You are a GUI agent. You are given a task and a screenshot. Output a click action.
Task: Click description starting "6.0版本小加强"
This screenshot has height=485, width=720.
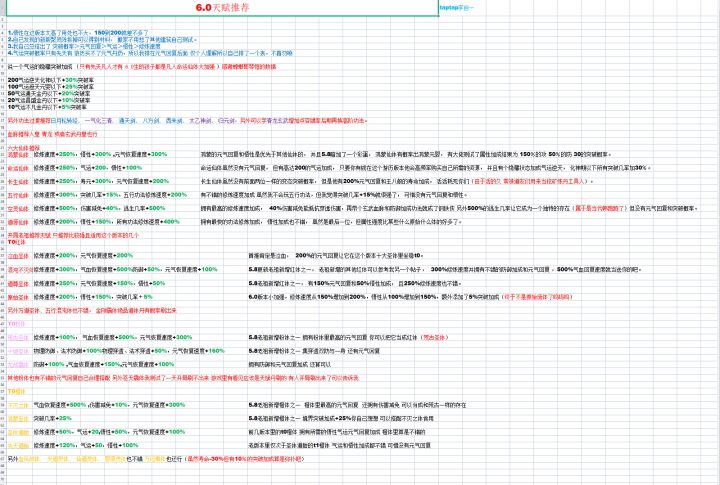click(x=410, y=297)
